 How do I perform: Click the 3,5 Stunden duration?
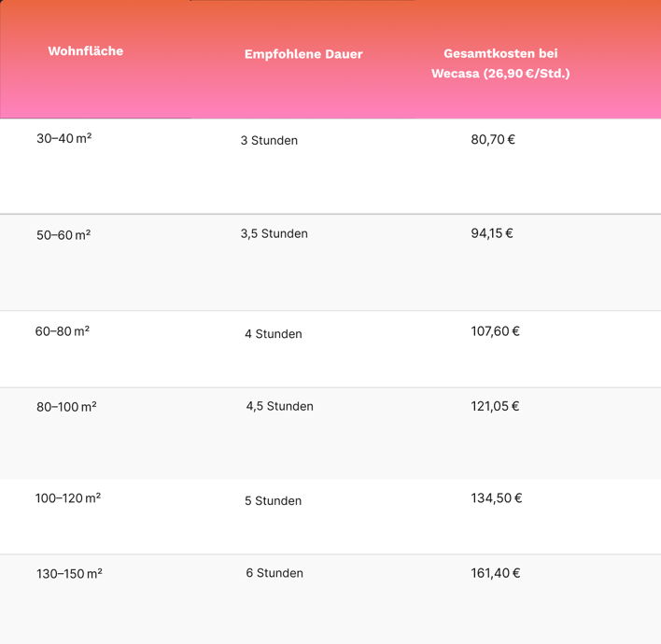[274, 233]
